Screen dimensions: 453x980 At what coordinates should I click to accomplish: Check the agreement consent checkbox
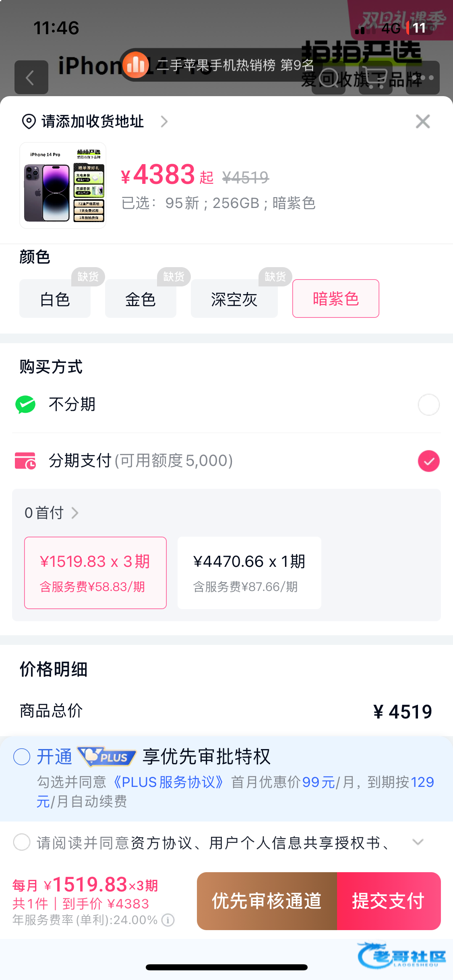[22, 842]
